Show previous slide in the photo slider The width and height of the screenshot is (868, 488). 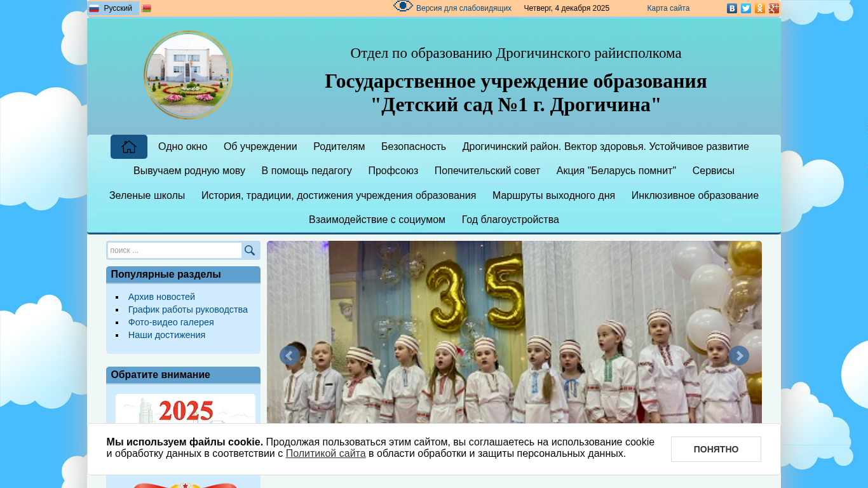290,356
